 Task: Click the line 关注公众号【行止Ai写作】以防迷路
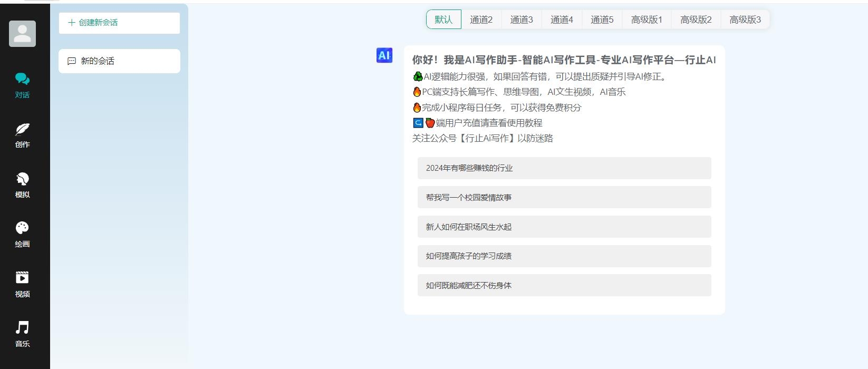[483, 138]
